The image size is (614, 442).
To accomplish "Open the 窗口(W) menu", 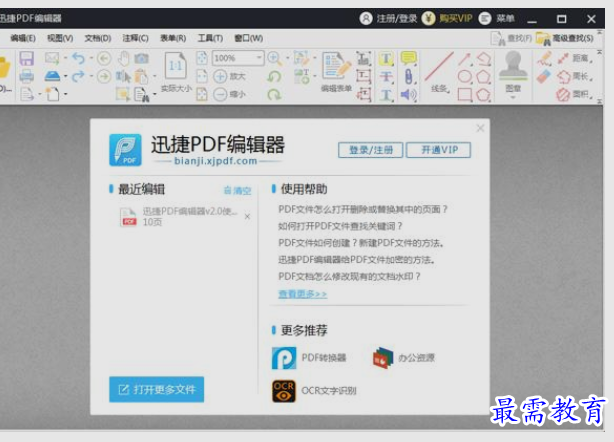I will 249,38.
